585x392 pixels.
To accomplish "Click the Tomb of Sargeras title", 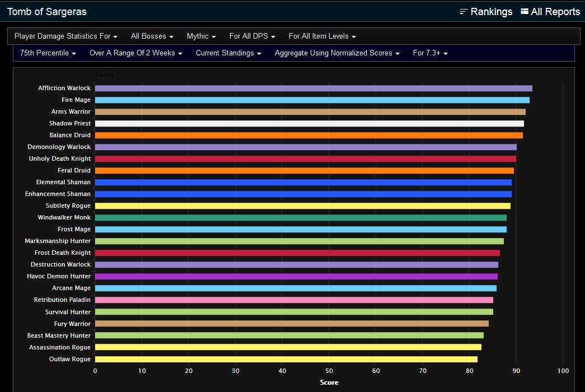I will point(46,12).
